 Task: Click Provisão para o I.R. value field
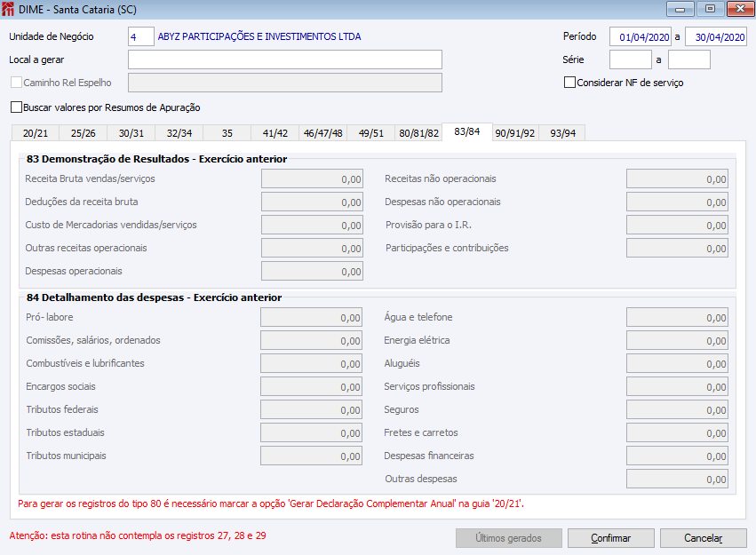coord(677,225)
